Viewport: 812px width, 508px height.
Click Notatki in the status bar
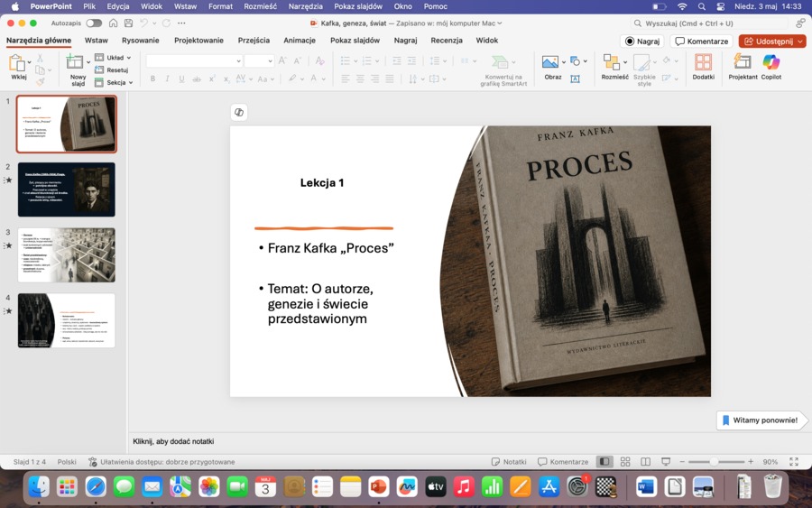click(x=509, y=461)
